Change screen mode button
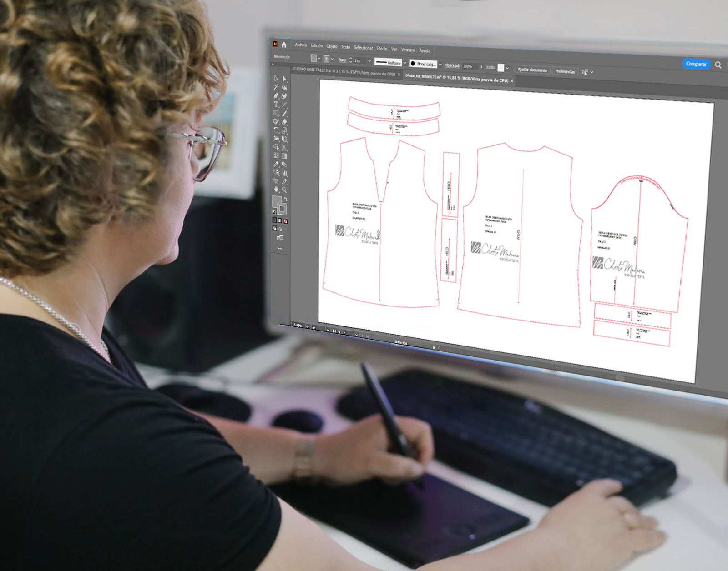This screenshot has height=571, width=728. (x=280, y=237)
